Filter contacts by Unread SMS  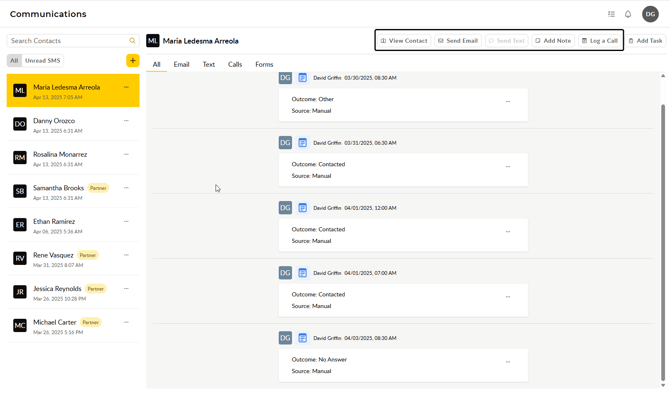[42, 61]
